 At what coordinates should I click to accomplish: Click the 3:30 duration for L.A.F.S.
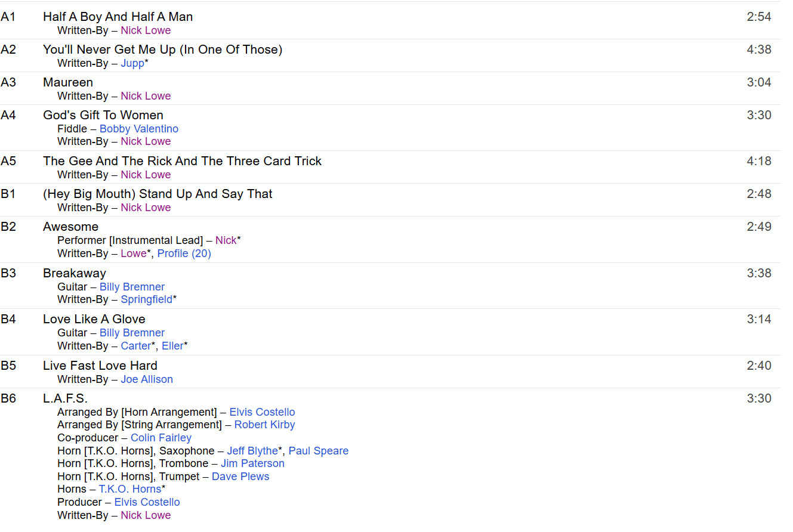[759, 398]
